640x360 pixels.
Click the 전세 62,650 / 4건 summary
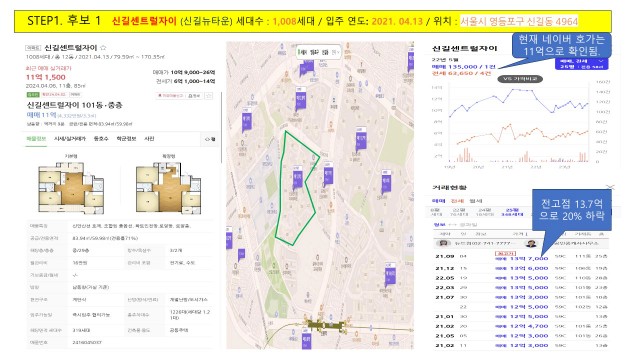tap(461, 73)
